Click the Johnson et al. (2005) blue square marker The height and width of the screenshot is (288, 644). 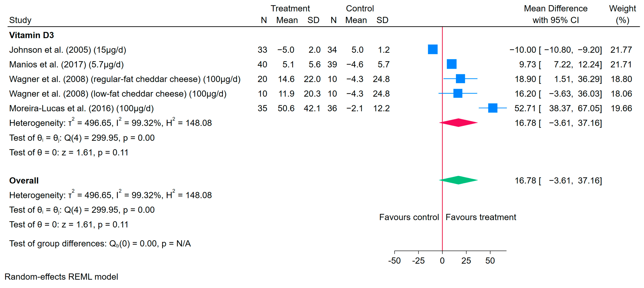point(433,50)
